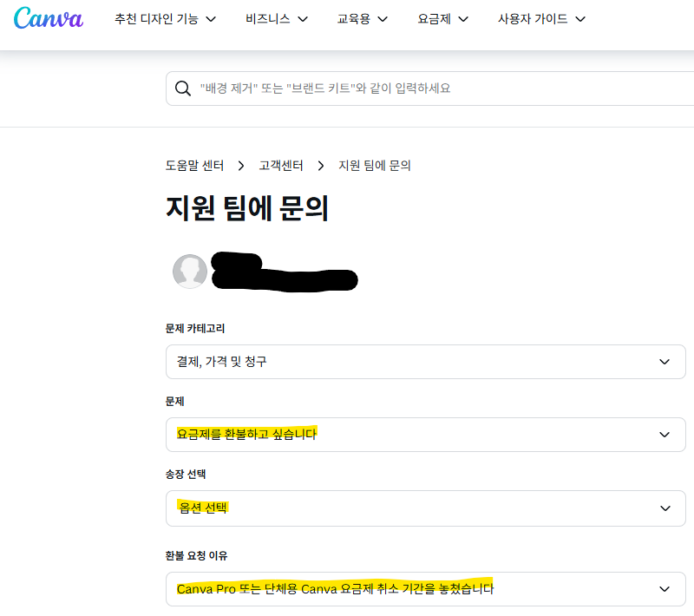The height and width of the screenshot is (616, 694).
Task: Click the 송장 선택 field label
Action: click(x=186, y=475)
